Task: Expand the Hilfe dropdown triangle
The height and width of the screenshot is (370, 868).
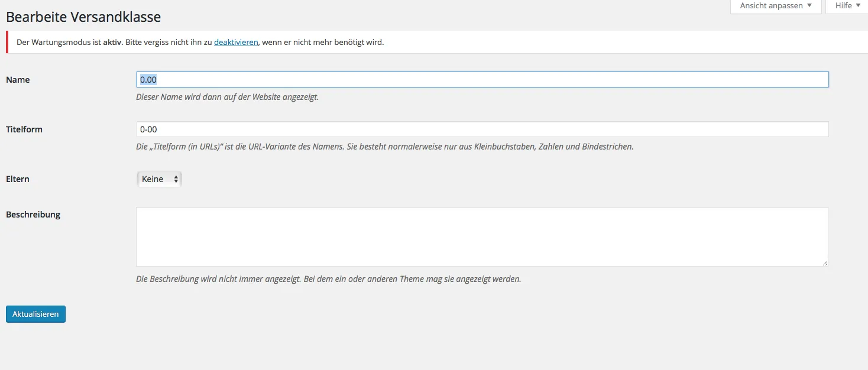Action: click(858, 5)
